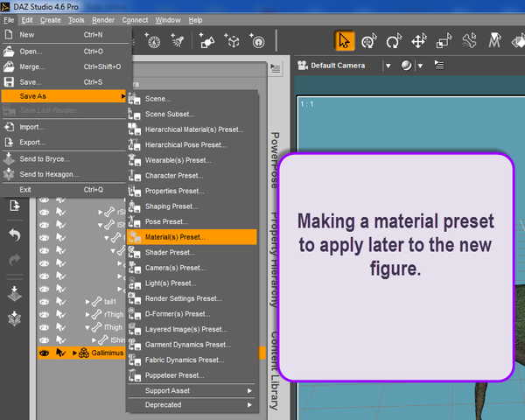Image resolution: width=525 pixels, height=420 pixels.
Task: Expand the lShin bone node
Action: coord(94,340)
